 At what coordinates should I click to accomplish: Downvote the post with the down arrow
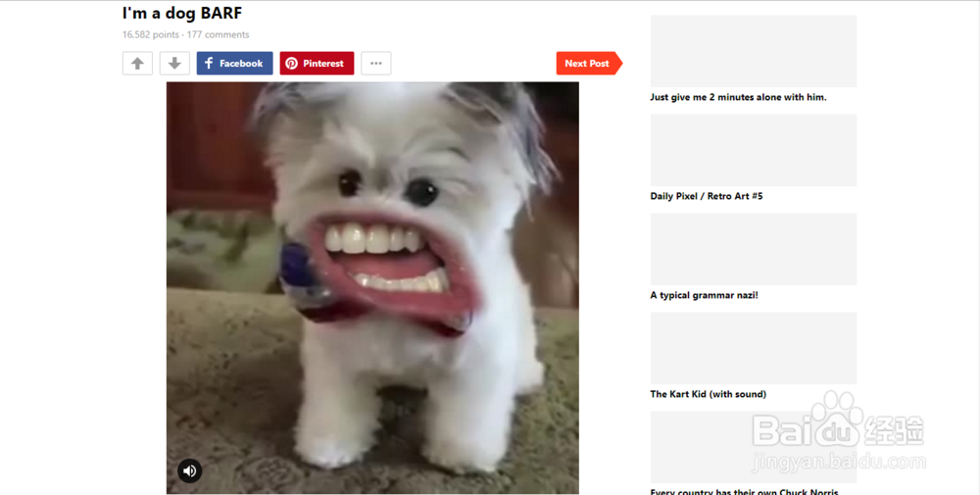pos(174,63)
